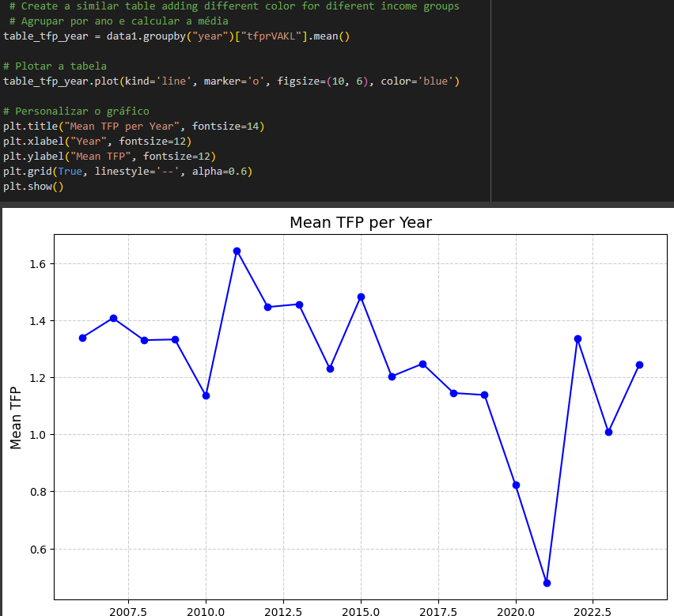
Task: Place cursor on the plt.show() line
Action: (x=33, y=187)
